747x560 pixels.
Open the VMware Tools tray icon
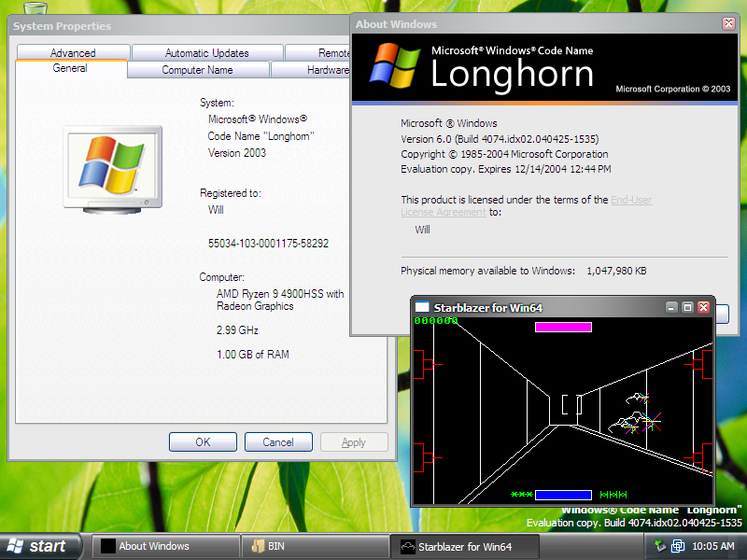[677, 546]
